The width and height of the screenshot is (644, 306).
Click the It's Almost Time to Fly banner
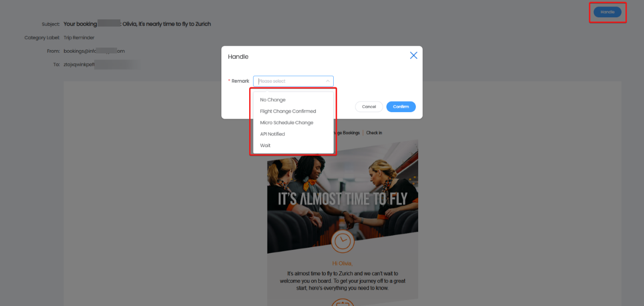[343, 199]
